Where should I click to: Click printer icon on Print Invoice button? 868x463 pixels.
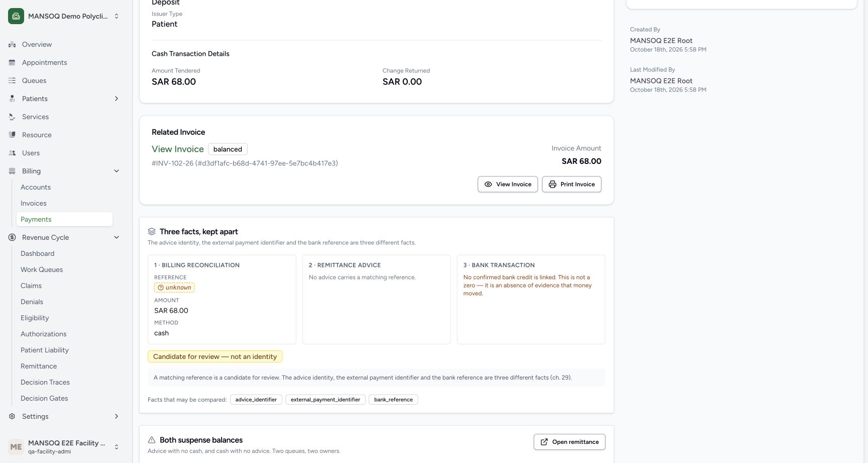[x=553, y=184]
